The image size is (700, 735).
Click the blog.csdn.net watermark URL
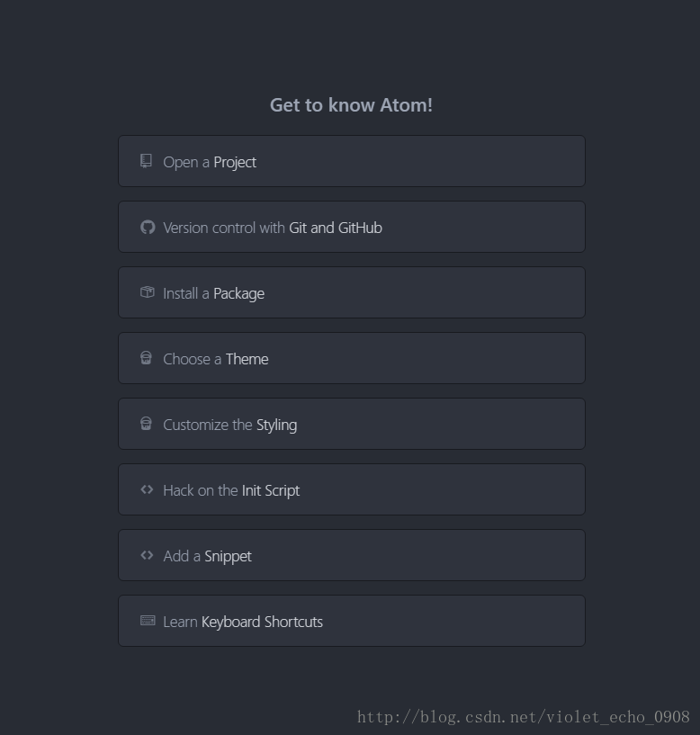point(523,717)
